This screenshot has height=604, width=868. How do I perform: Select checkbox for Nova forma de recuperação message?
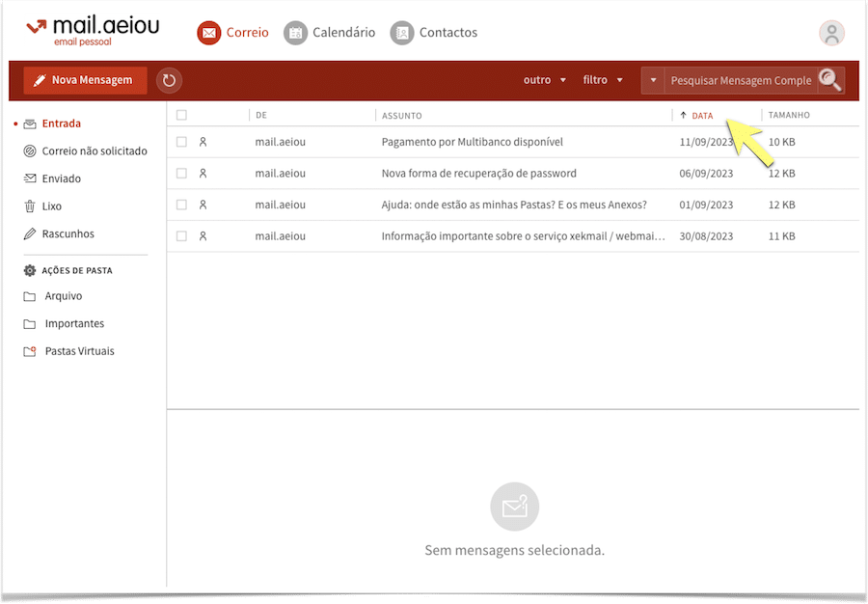click(181, 174)
